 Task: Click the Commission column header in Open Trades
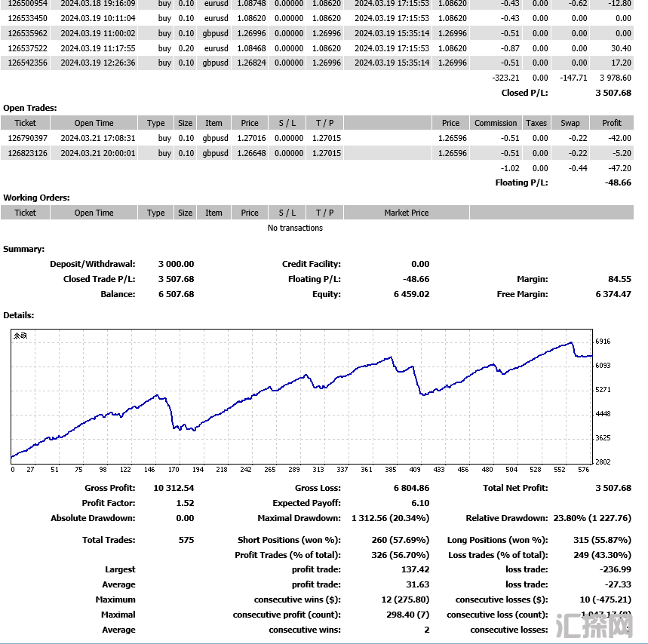click(496, 123)
